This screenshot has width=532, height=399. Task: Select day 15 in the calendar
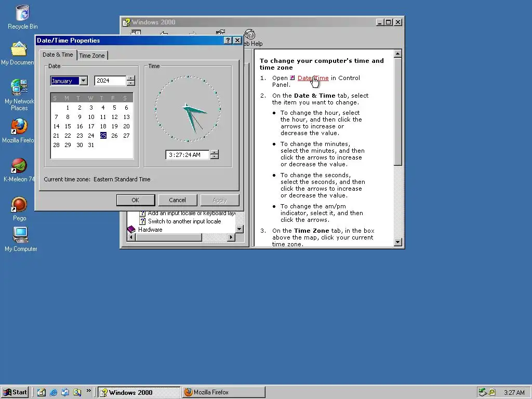coord(68,126)
